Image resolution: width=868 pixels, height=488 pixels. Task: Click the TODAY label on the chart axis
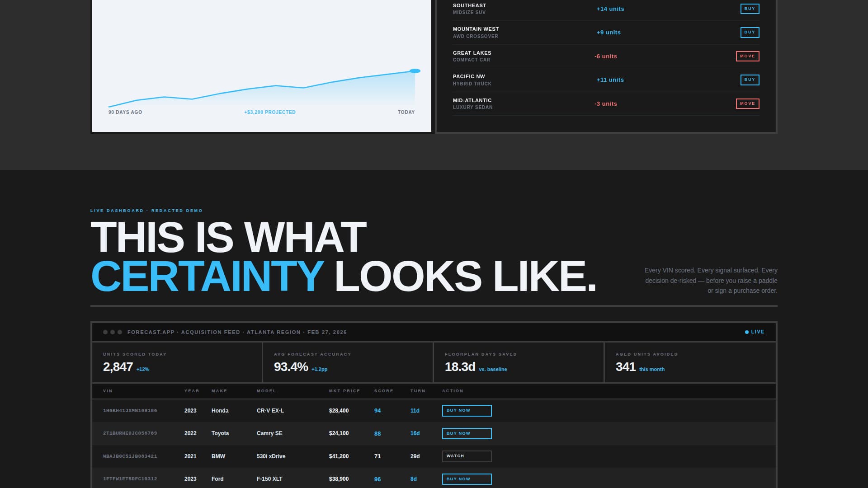tap(406, 112)
